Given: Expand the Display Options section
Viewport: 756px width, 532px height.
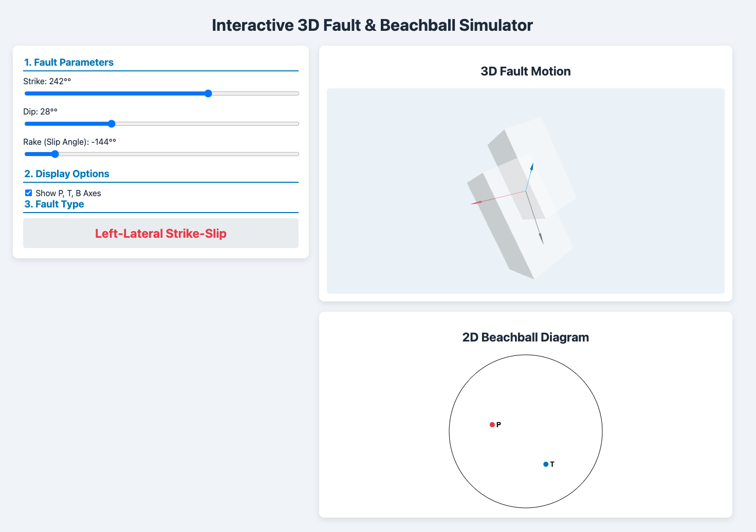Looking at the screenshot, I should click(x=67, y=174).
